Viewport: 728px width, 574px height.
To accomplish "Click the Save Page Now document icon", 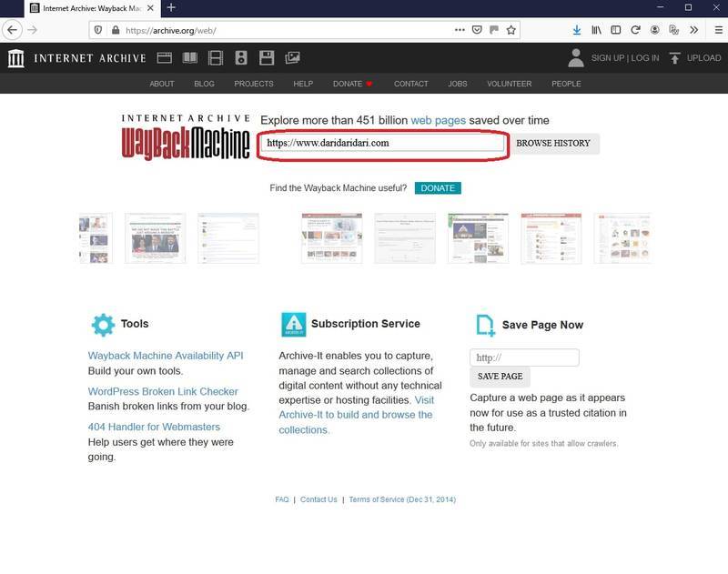I will [x=485, y=325].
